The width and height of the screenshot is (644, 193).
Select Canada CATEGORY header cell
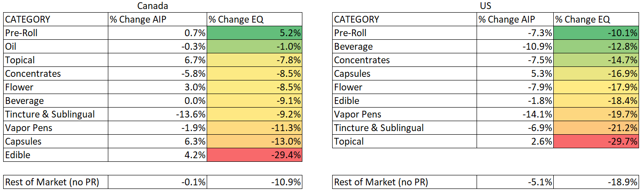pyautogui.click(x=56, y=19)
